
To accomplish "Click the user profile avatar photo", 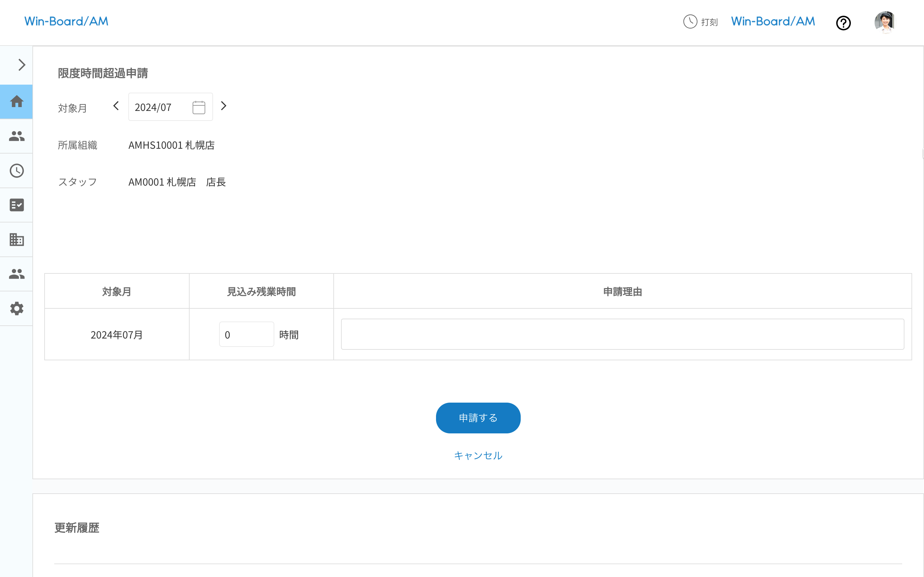I will pyautogui.click(x=885, y=22).
